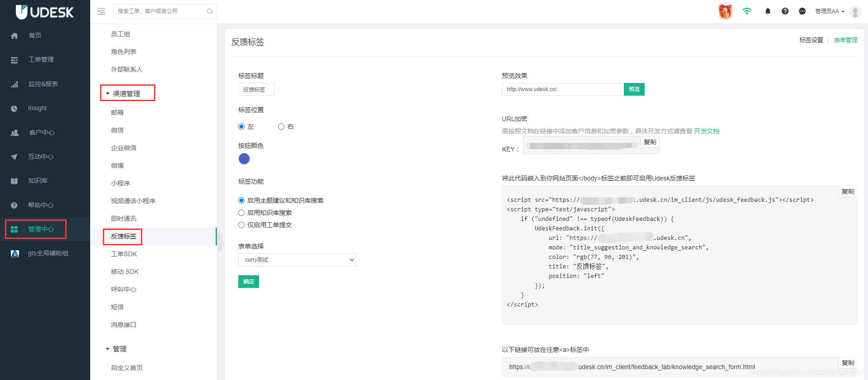Open the 首页 home icon in sidebar

pos(14,36)
